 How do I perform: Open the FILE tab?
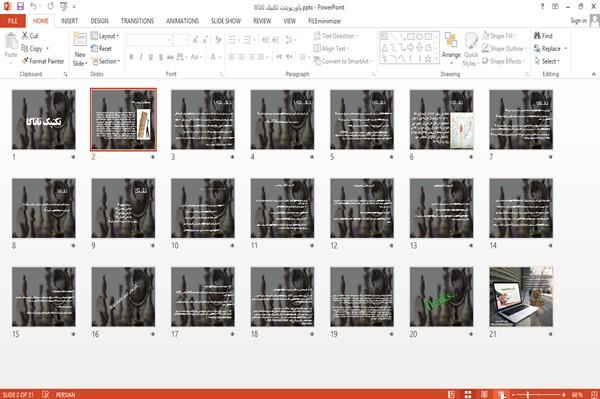(13, 21)
